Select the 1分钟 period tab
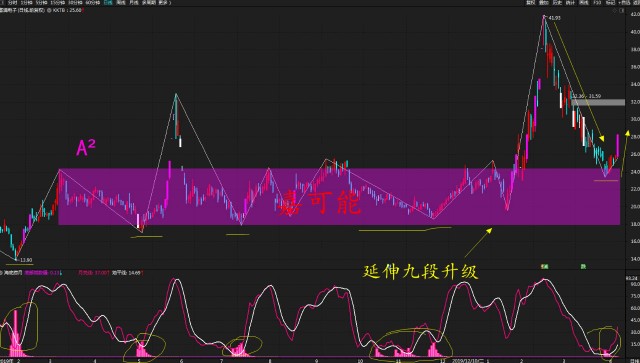The width and height of the screenshot is (640, 363). coord(27,2)
